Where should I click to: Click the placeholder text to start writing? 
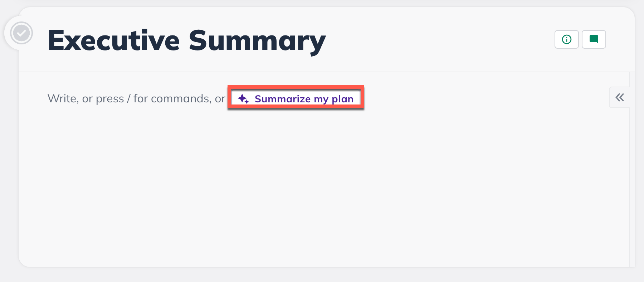click(x=136, y=99)
